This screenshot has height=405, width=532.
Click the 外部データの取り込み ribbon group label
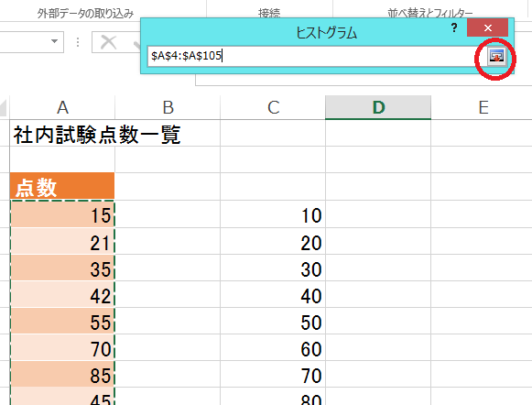[x=85, y=14]
